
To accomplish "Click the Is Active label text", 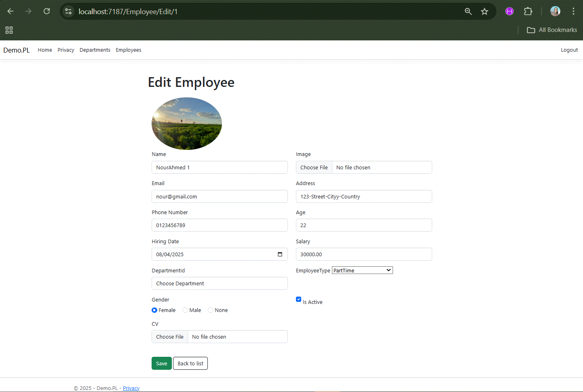I will pyautogui.click(x=313, y=302).
